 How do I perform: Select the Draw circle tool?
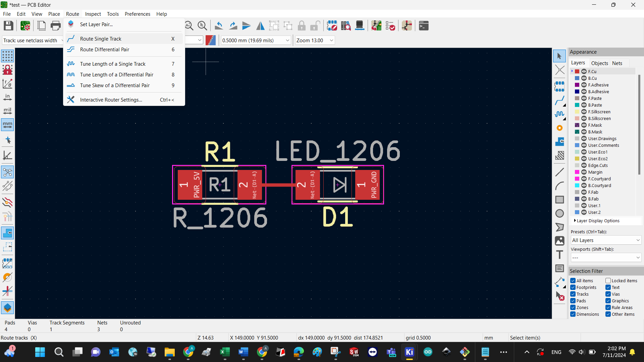tap(559, 214)
